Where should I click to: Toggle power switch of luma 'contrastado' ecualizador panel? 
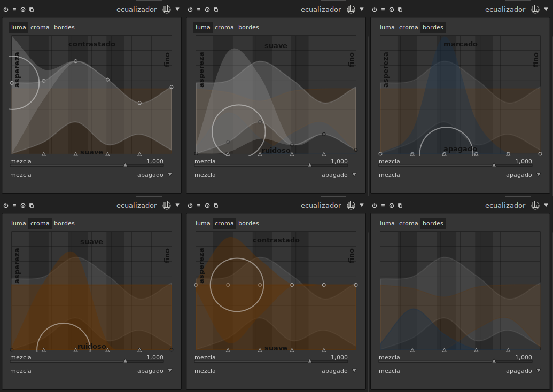point(6,10)
